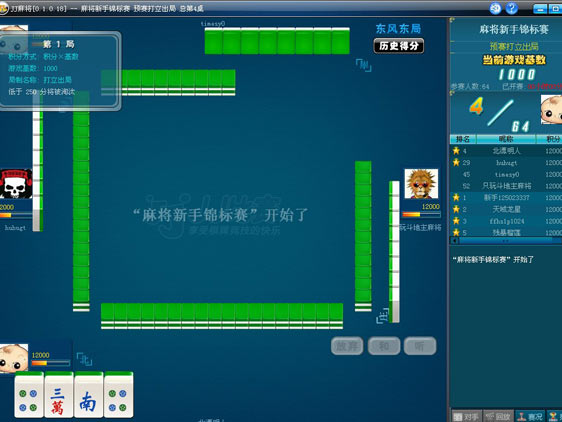Click your baby avatar at bottom left

tap(14, 358)
